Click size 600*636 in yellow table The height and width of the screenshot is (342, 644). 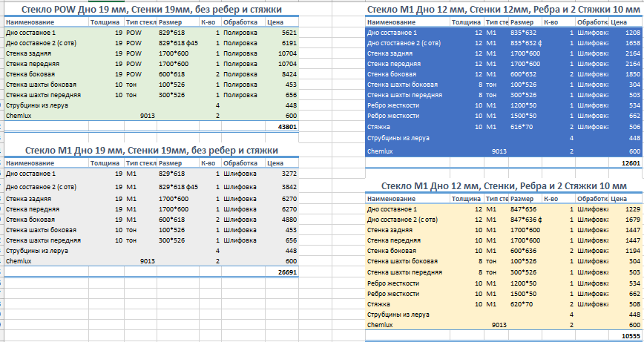pos(523,251)
